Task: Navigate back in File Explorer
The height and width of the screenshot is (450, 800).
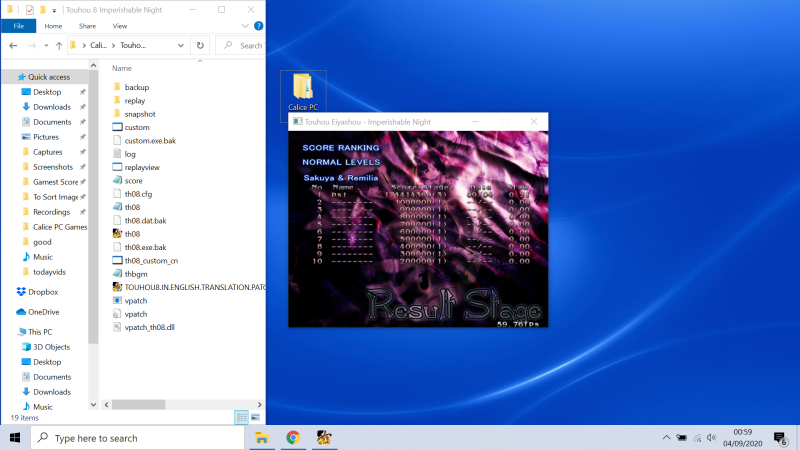Action: point(13,45)
